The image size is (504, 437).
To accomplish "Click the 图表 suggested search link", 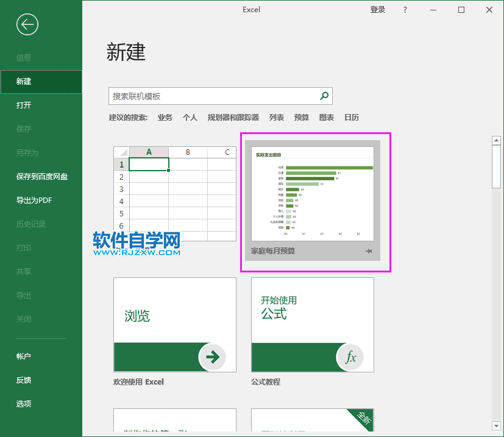I will click(326, 117).
